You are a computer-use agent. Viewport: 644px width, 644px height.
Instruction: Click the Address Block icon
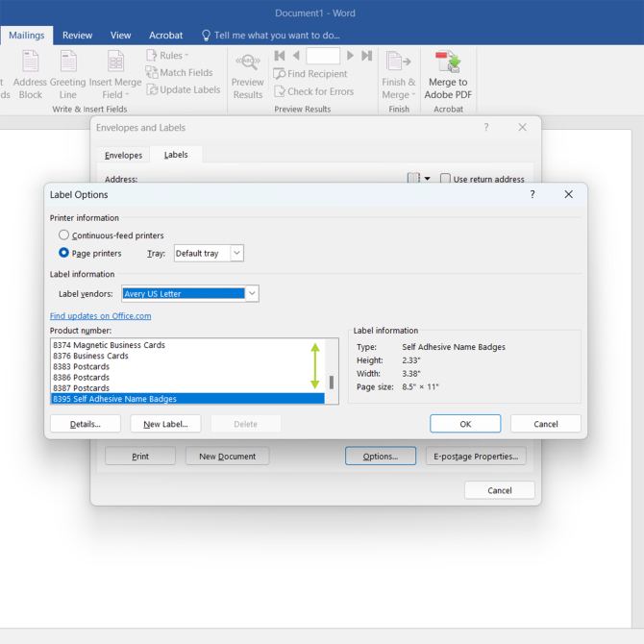(x=30, y=61)
